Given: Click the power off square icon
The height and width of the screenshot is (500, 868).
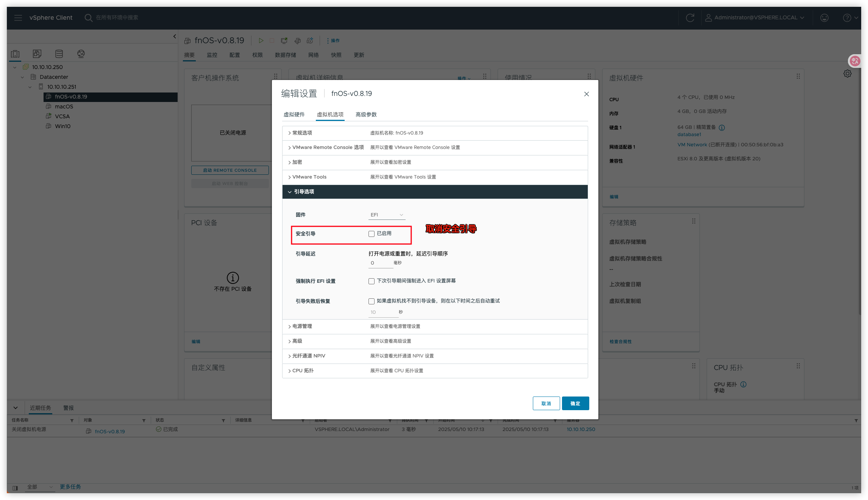Looking at the screenshot, I should click(272, 40).
